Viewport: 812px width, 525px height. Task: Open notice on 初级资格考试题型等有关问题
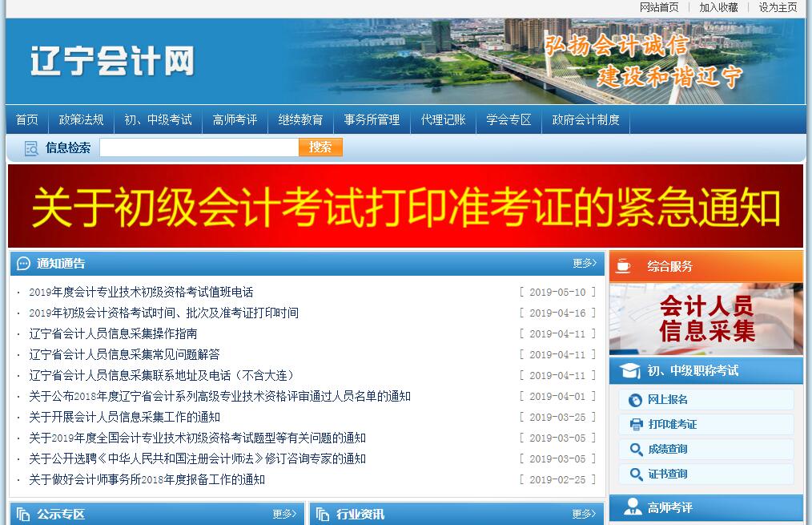tap(197, 438)
